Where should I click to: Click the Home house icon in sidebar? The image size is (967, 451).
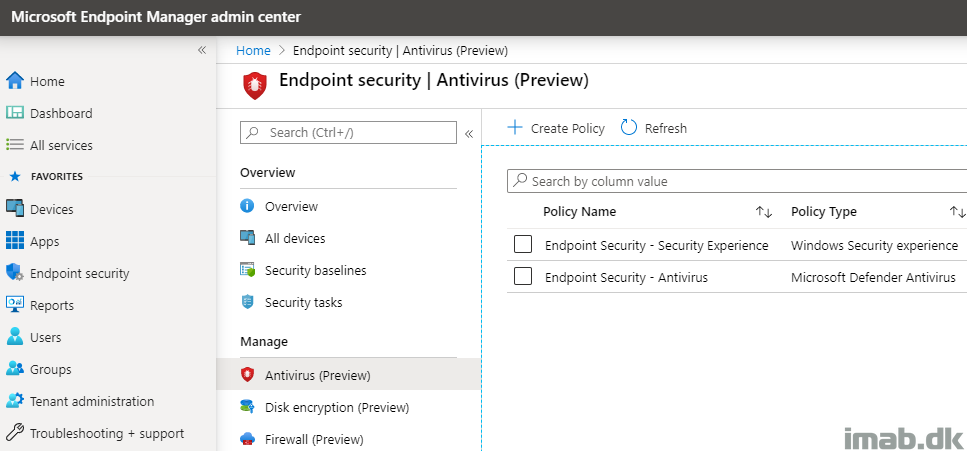(x=15, y=81)
